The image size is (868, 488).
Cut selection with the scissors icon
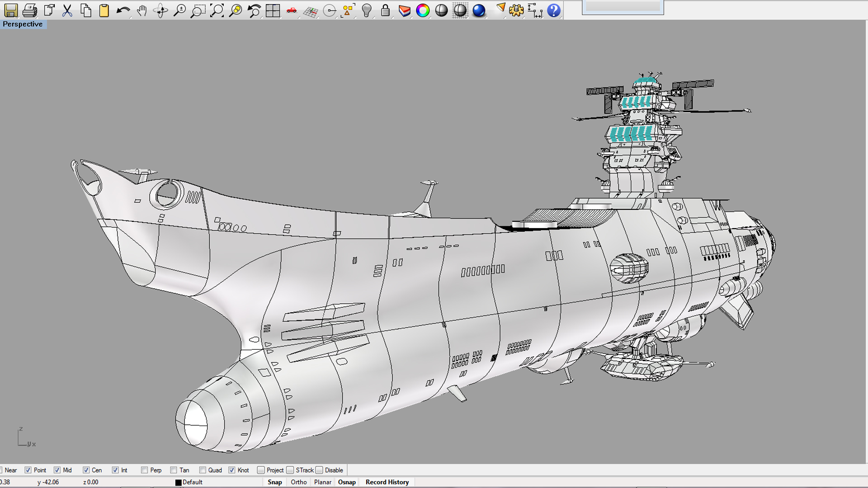click(67, 10)
